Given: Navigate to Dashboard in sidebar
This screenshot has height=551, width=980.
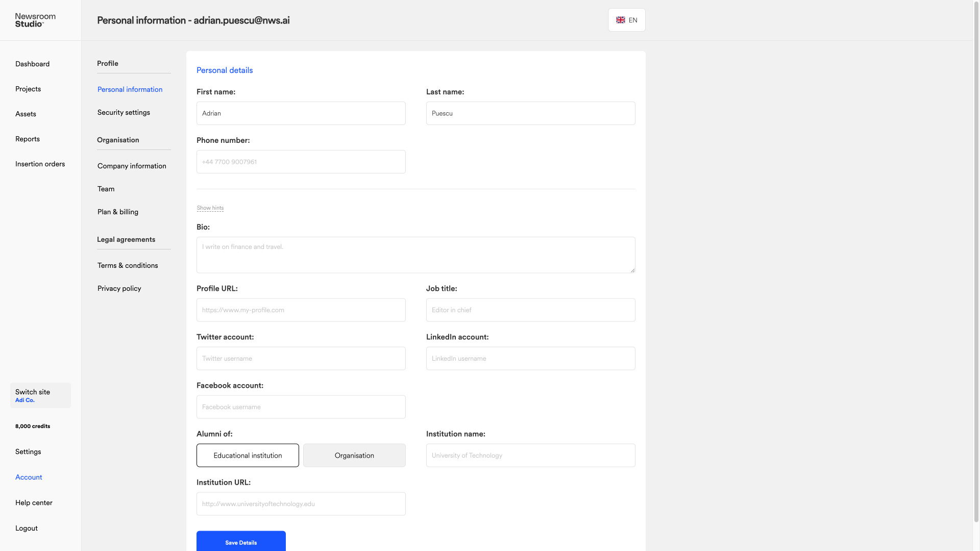Looking at the screenshot, I should click(x=32, y=64).
